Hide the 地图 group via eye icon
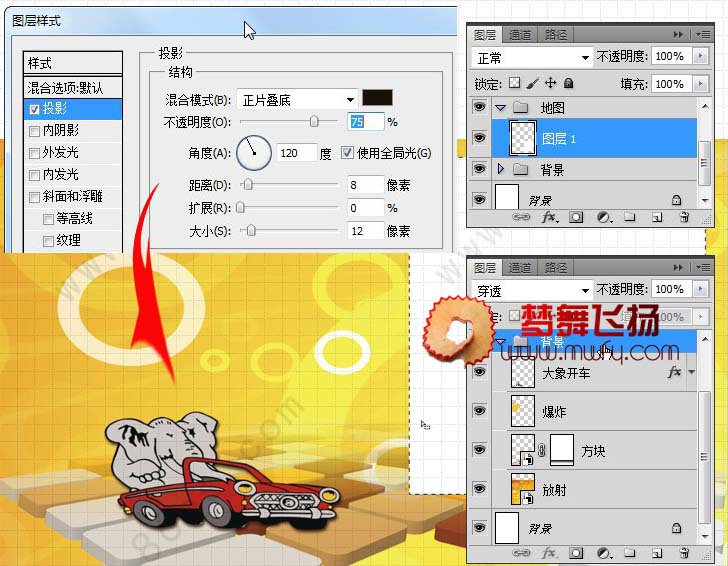 pos(479,107)
